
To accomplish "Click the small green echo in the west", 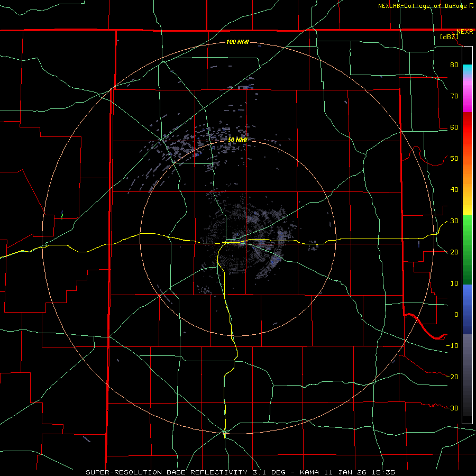I will click(62, 215).
